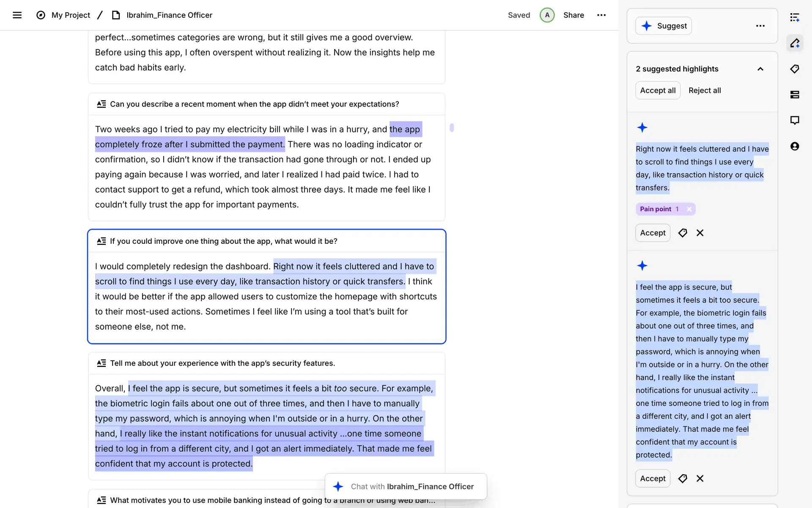Navigate to My Project breadcrumb
The image size is (812, 508).
click(x=71, y=15)
